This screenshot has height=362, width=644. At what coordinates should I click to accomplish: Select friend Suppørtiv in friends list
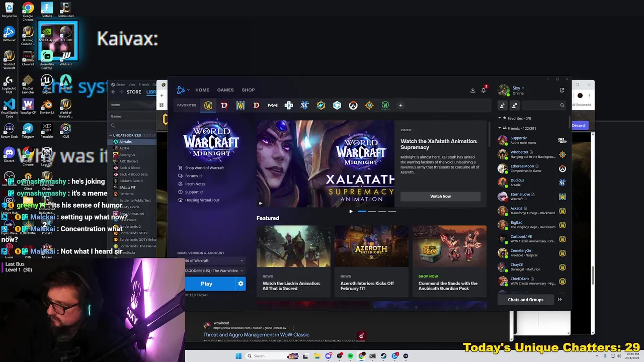tap(532, 140)
